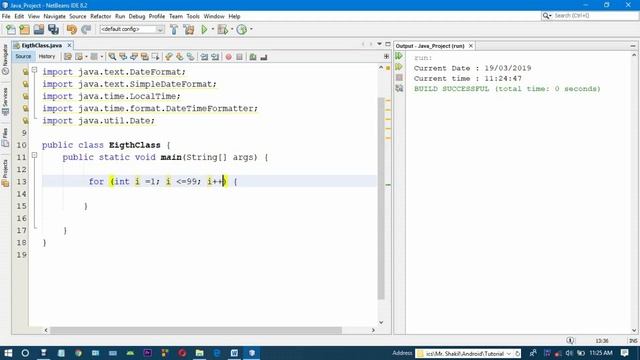Expand the Run Project dropdown arrow
Viewport: 640px width, 360px height.
tap(212, 29)
